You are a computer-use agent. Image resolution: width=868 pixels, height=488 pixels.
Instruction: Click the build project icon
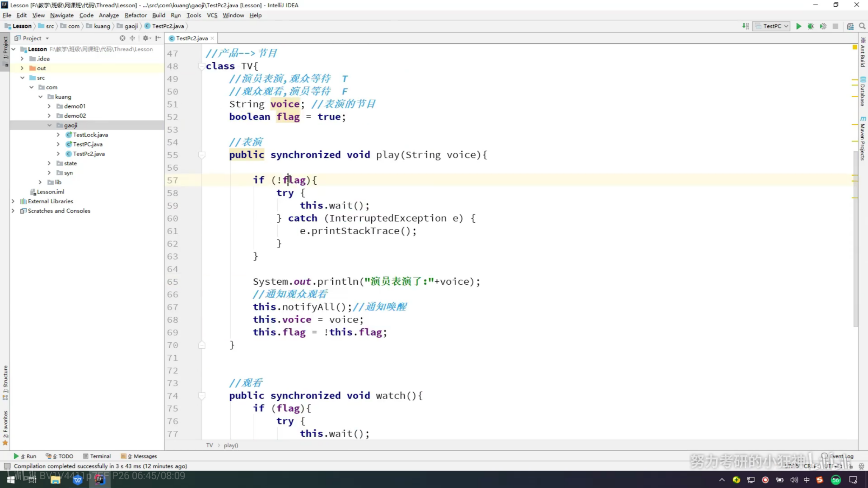746,26
